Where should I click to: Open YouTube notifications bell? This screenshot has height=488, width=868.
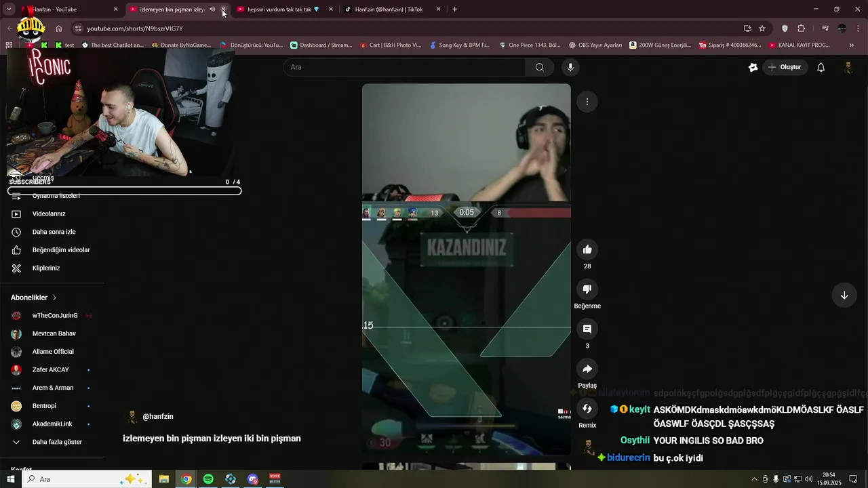click(x=821, y=67)
